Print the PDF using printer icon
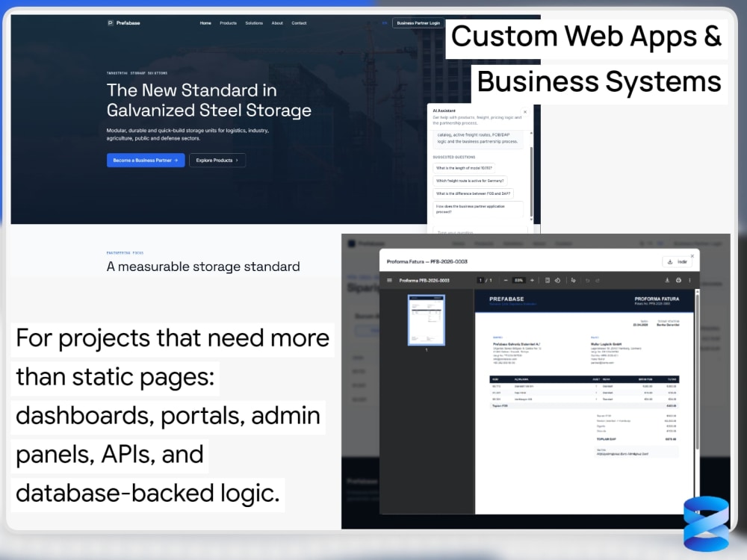The height and width of the screenshot is (560, 747). (x=678, y=281)
